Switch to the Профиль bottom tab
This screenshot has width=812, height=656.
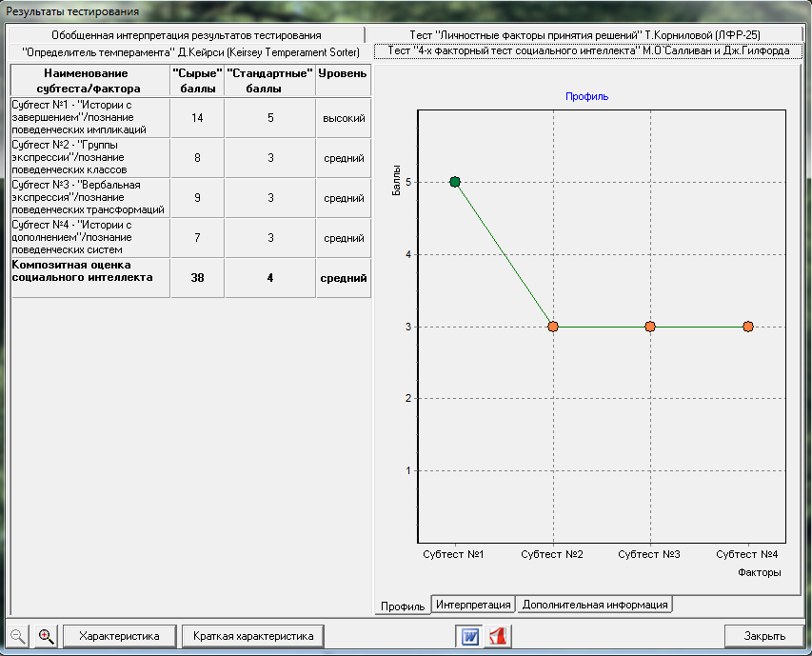pyautogui.click(x=403, y=606)
